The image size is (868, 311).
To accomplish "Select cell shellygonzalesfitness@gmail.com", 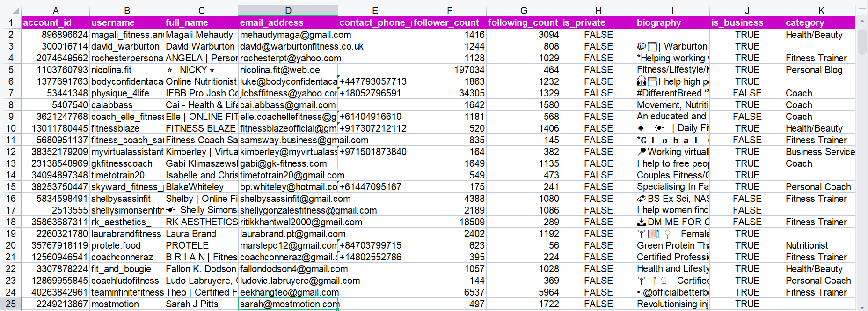I will [288, 210].
